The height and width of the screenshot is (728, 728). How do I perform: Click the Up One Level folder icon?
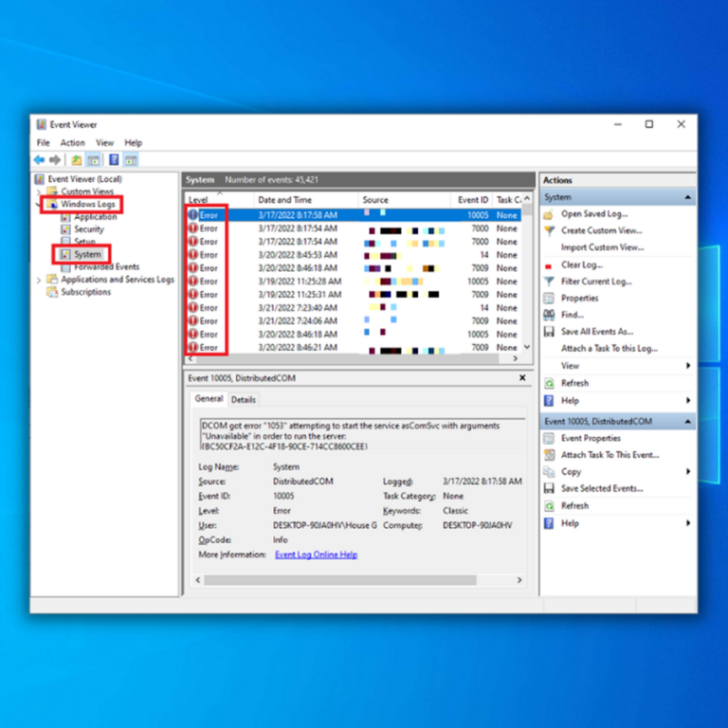point(77,160)
